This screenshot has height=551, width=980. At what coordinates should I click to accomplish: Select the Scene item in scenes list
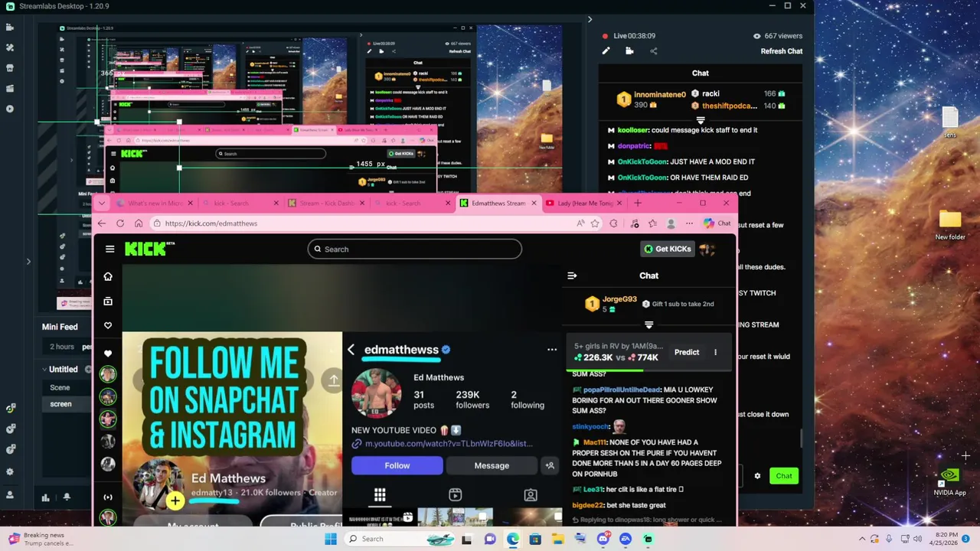[x=60, y=387]
